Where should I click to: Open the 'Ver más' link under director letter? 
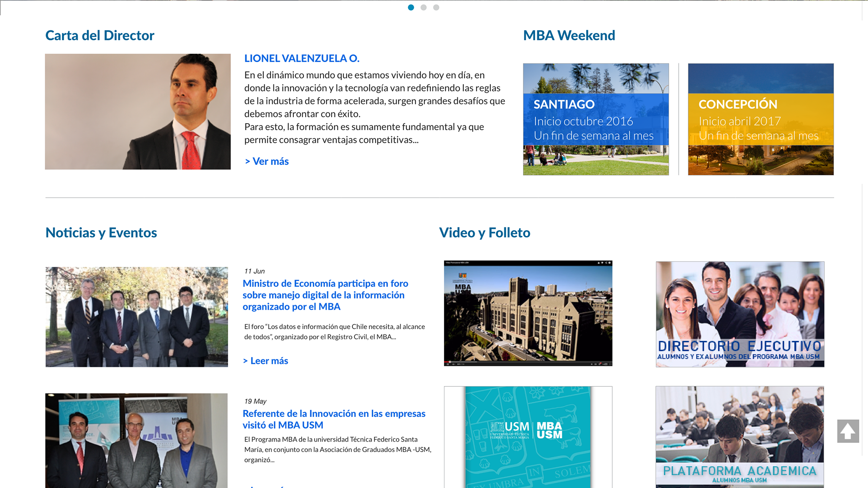click(266, 161)
